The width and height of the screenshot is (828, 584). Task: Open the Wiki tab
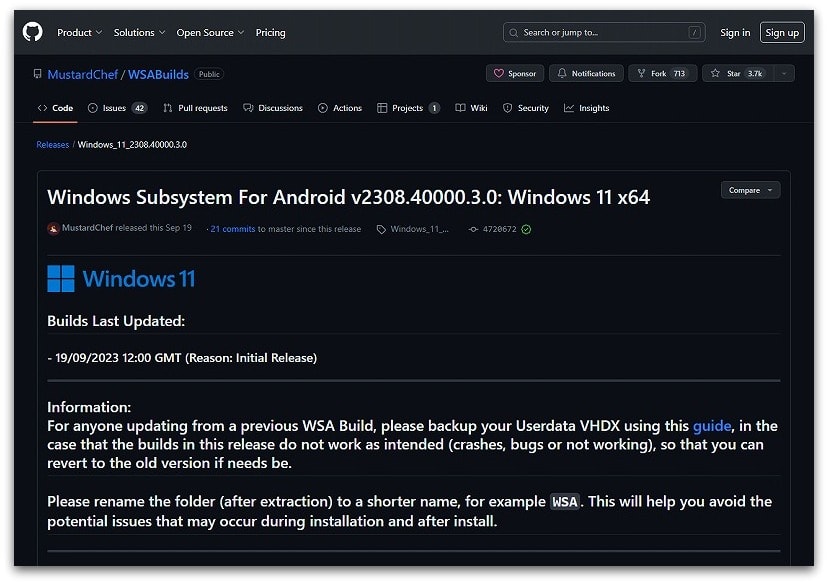(472, 108)
